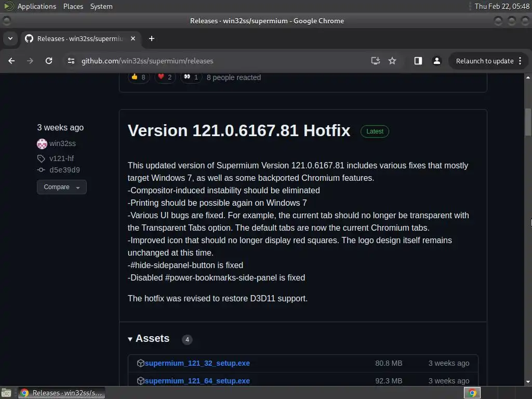Screen dimensions: 532x399
Task: Open the Chrome profile menu
Action: pyautogui.click(x=436, y=61)
